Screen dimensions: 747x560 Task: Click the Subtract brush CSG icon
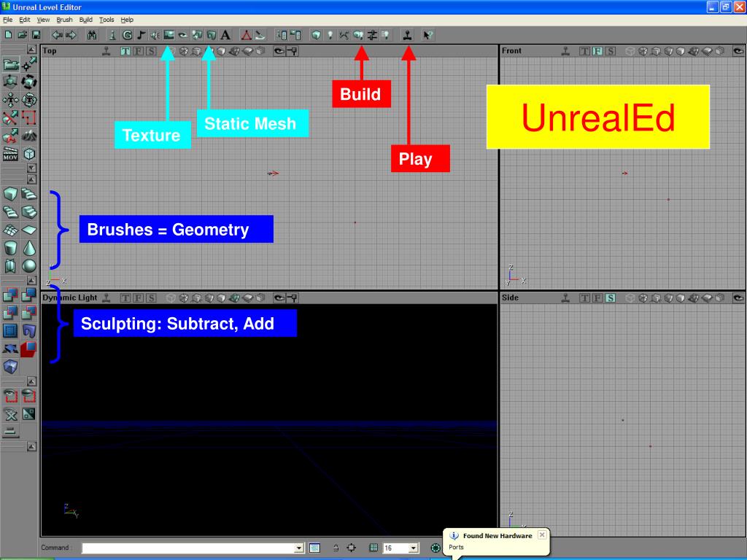[x=29, y=295]
